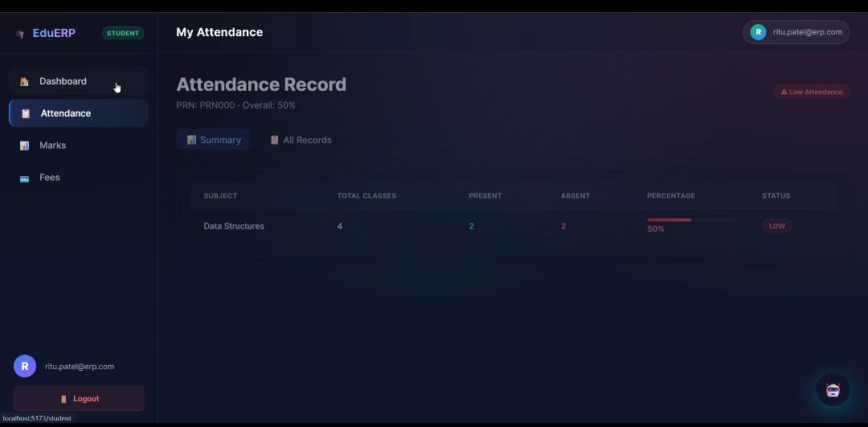The height and width of the screenshot is (427, 868).
Task: Click the Data Structures attendance progress bar
Action: (x=691, y=220)
